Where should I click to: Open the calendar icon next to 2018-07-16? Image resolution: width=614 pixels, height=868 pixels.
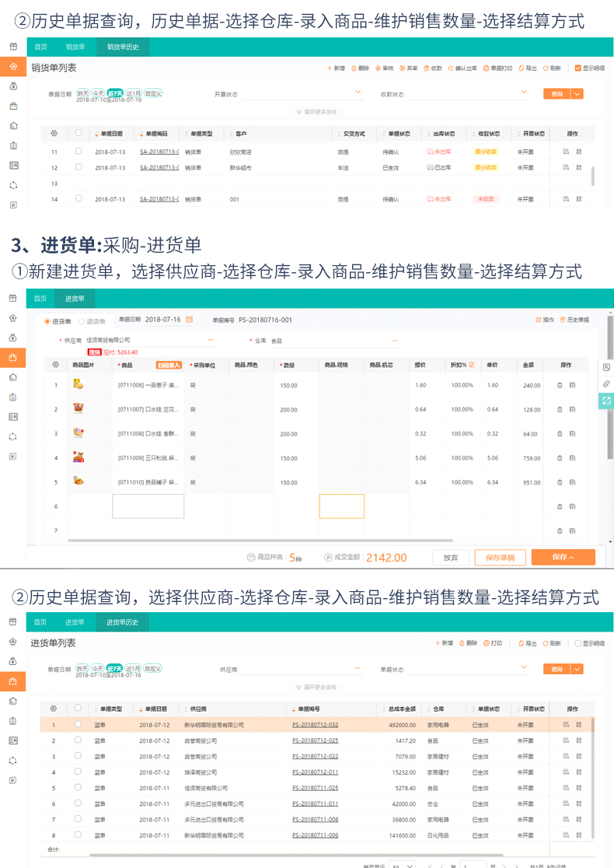(189, 320)
